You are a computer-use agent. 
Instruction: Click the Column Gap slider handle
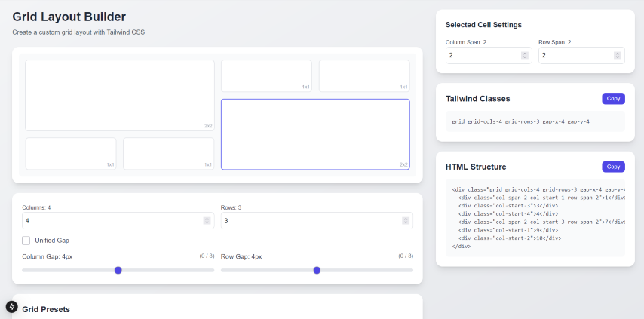coord(118,270)
